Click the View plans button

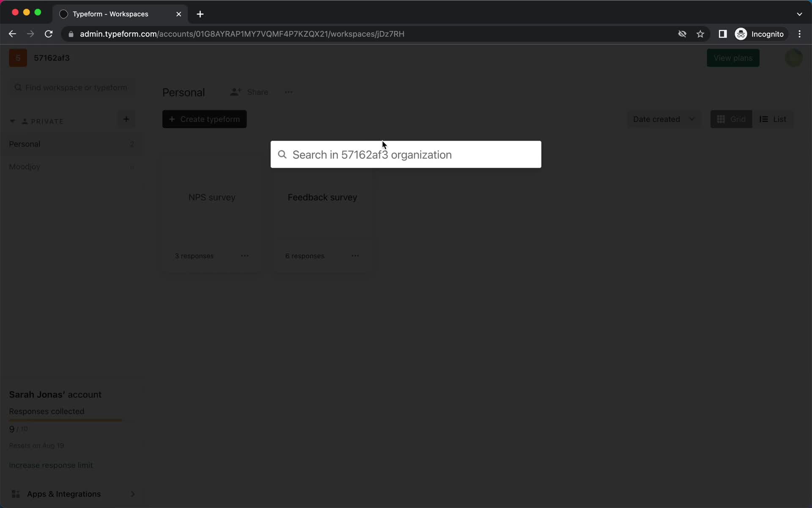pyautogui.click(x=732, y=58)
